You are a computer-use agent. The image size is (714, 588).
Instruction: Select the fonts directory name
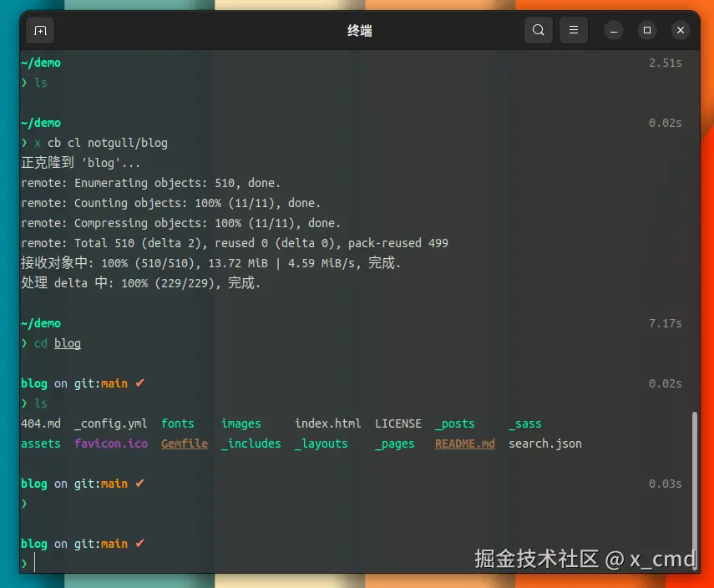coord(178,423)
